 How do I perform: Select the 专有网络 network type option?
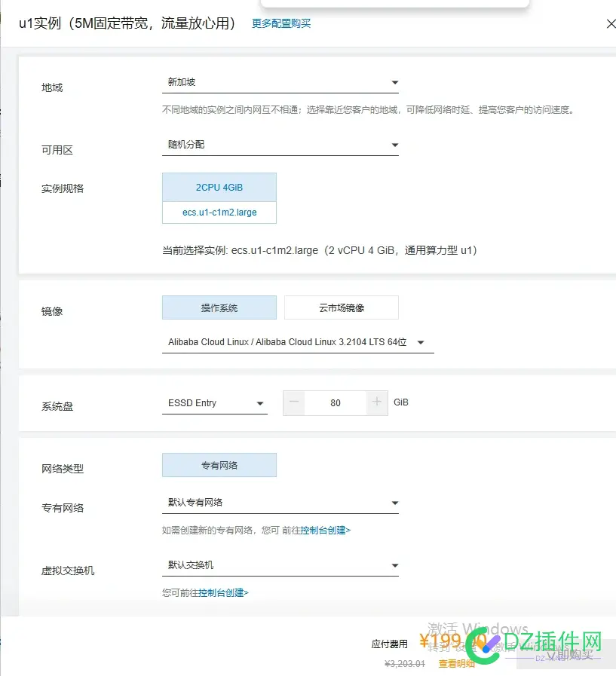point(219,465)
